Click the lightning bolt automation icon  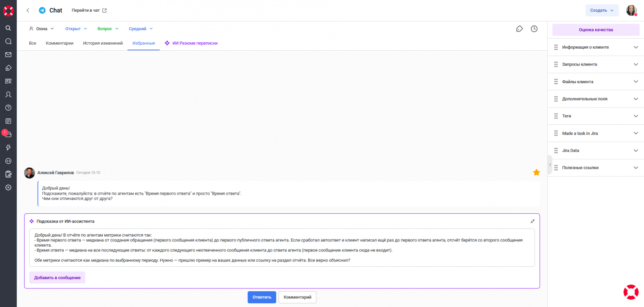click(8, 148)
